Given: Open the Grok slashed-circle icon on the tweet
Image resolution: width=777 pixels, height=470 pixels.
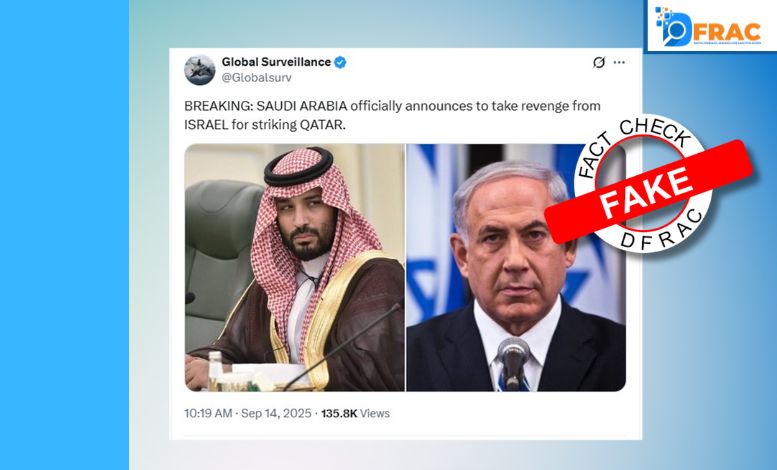Looking at the screenshot, I should (599, 62).
